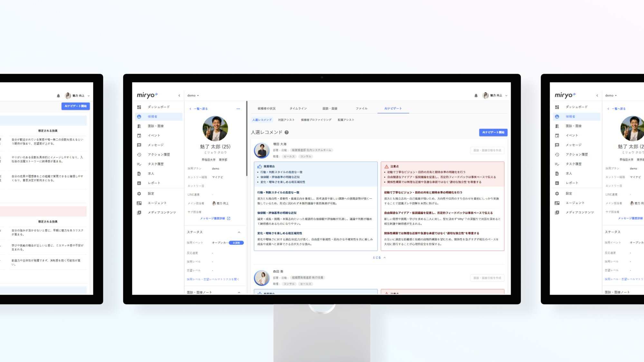
Task: Collapse the ステータス section in center monitor
Action: pyautogui.click(x=239, y=232)
